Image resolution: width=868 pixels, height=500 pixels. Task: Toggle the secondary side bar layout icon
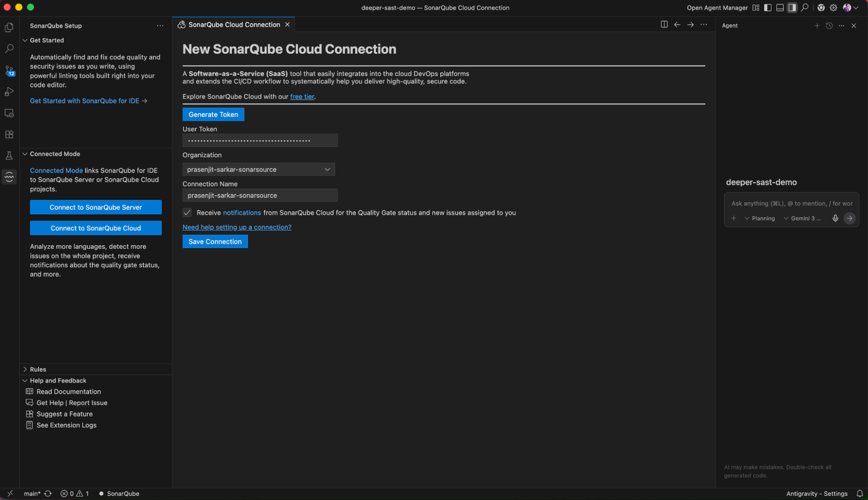pos(792,8)
